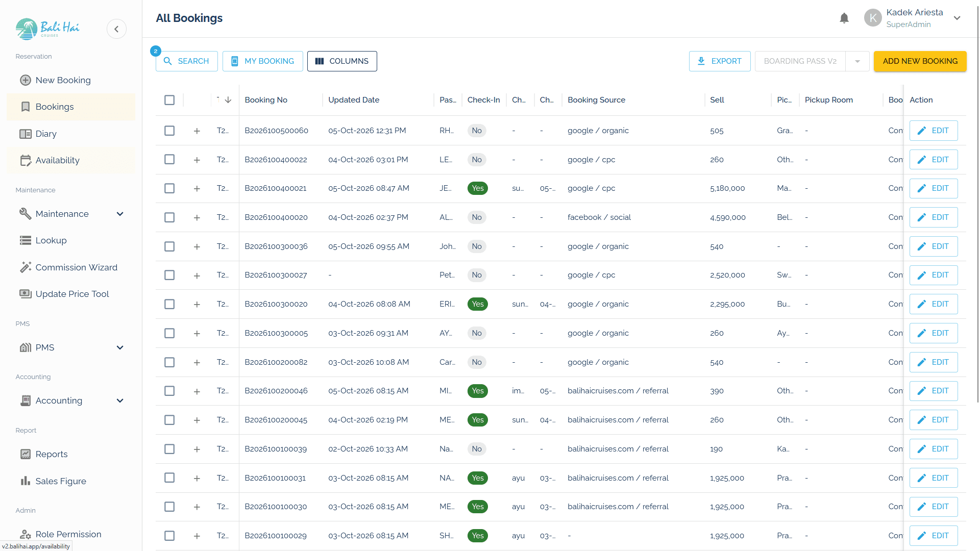Open user account dropdown arrow

[957, 18]
